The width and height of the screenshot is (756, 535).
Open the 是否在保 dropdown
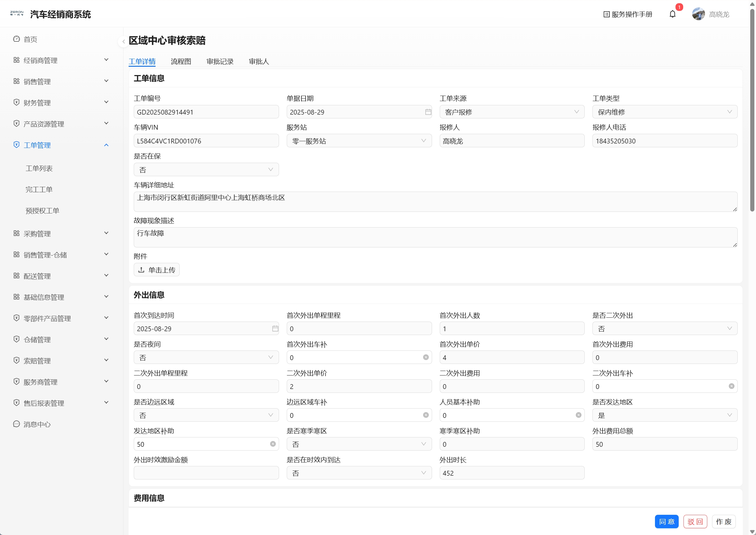pyautogui.click(x=206, y=170)
